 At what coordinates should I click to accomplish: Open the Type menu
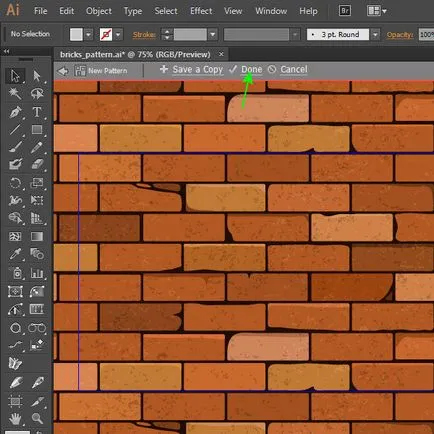coord(133,11)
